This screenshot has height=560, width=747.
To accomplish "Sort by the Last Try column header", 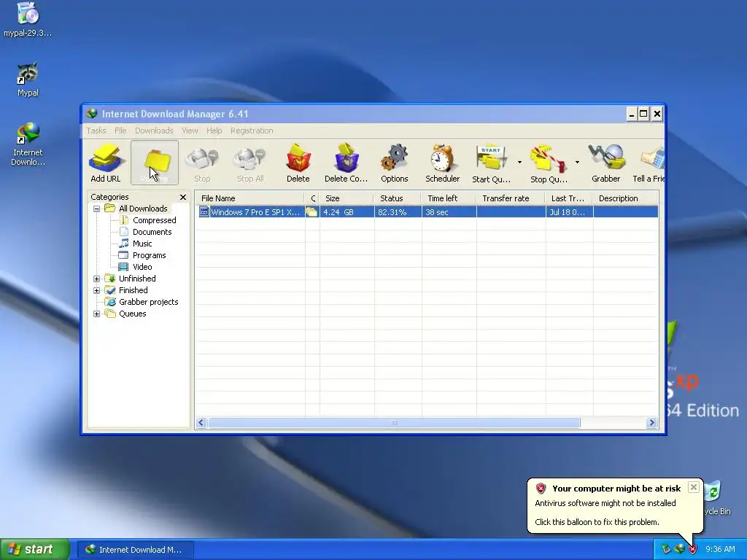I will [569, 198].
